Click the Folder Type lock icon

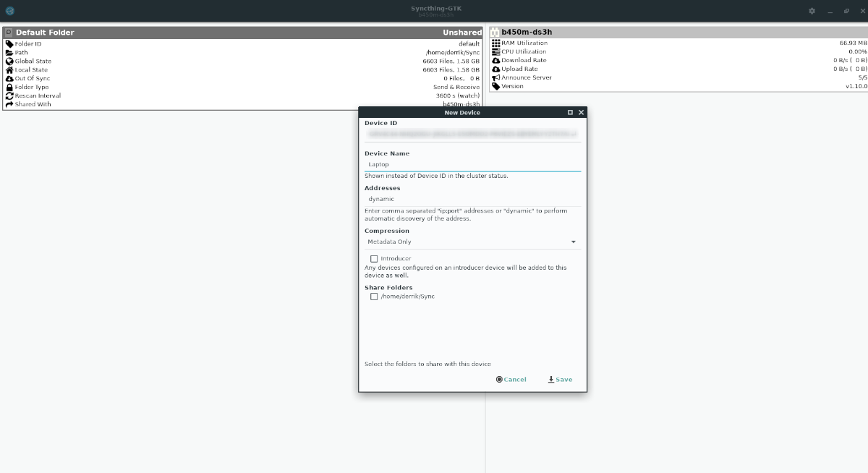tap(9, 87)
